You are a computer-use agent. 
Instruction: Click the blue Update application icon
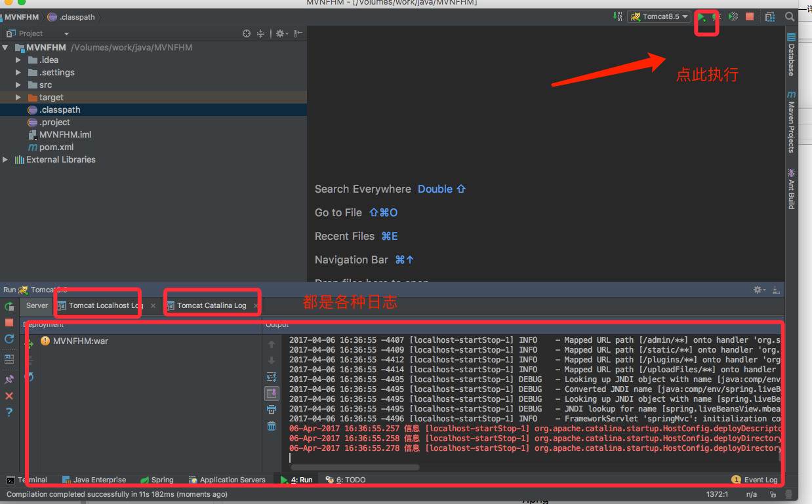coord(9,339)
